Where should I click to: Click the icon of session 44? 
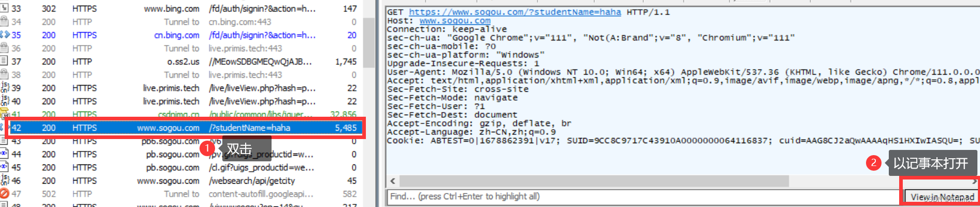click(x=5, y=154)
